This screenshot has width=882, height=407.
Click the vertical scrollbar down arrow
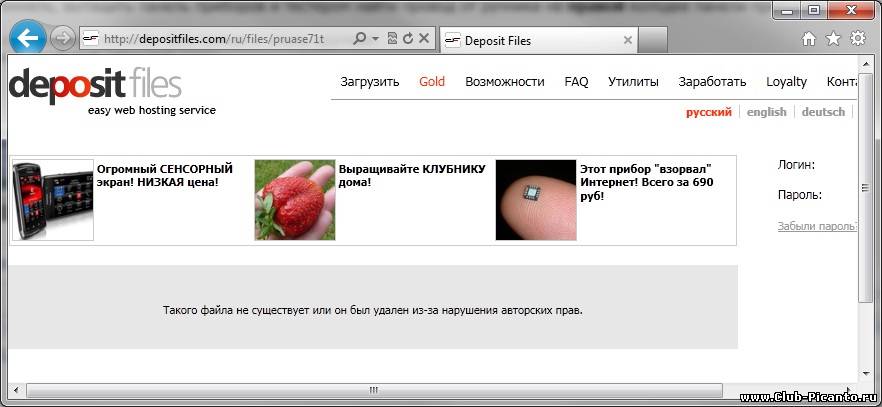[865, 372]
